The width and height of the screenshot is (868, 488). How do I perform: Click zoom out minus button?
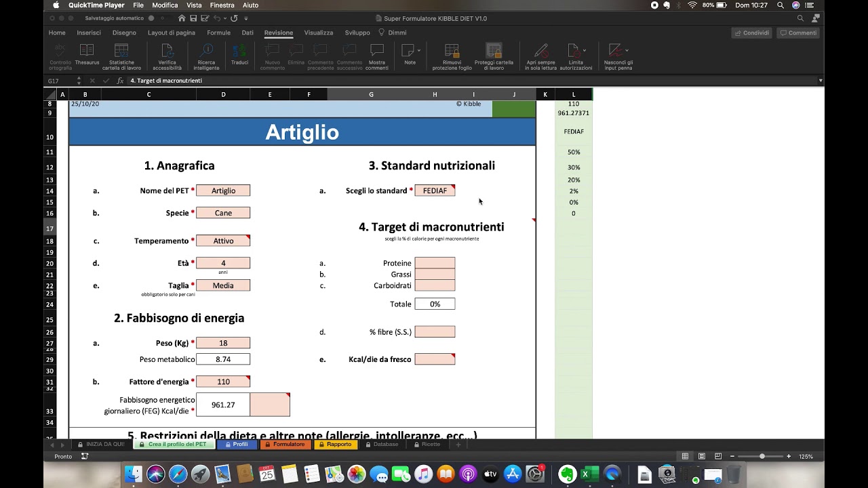(732, 456)
